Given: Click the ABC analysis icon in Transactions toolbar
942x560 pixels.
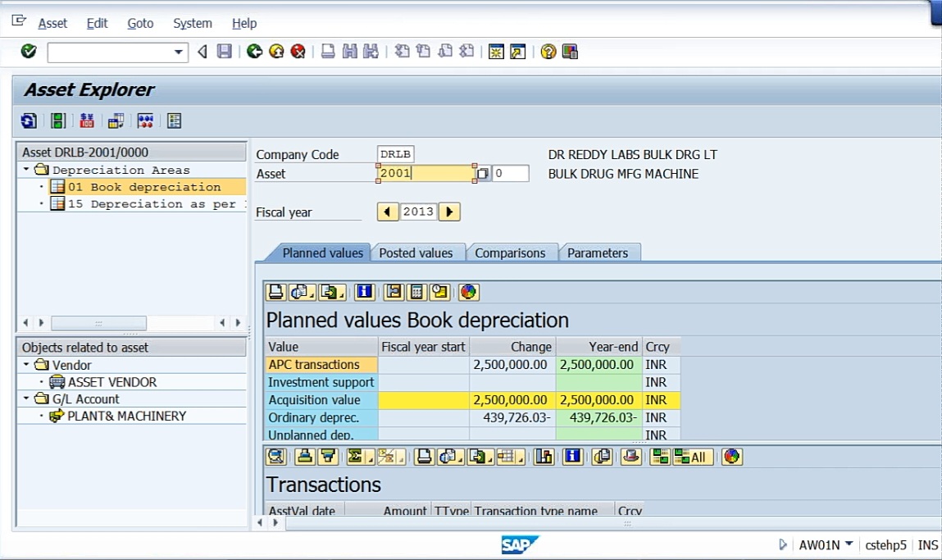Looking at the screenshot, I should pyautogui.click(x=543, y=457).
